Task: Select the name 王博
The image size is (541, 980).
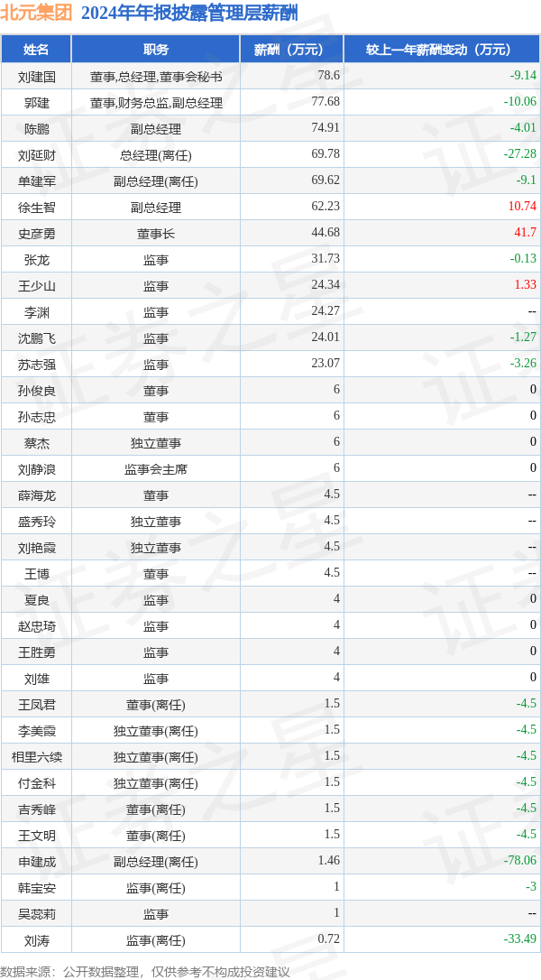Action: coord(36,575)
